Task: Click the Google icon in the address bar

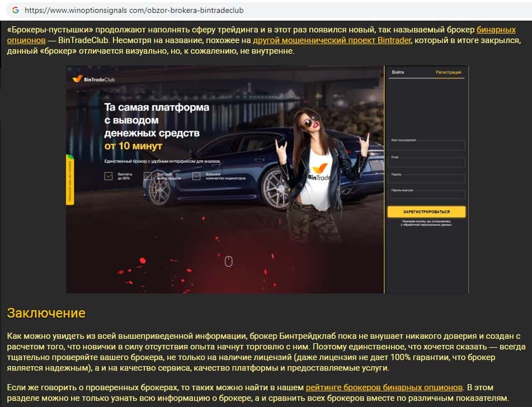Action: (x=16, y=10)
